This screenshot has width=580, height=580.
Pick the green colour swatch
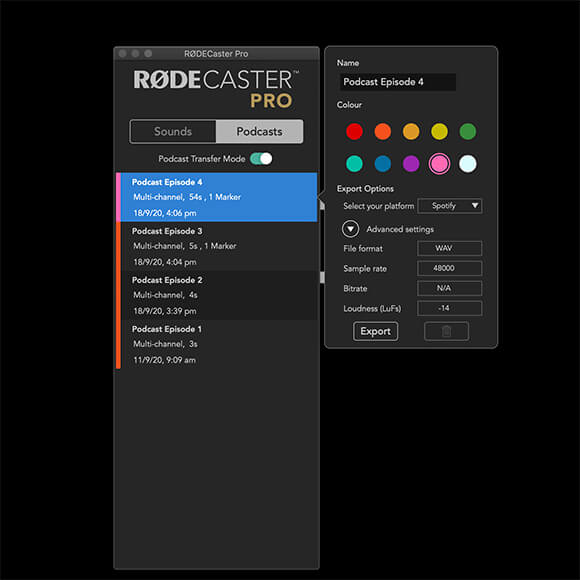[x=468, y=131]
